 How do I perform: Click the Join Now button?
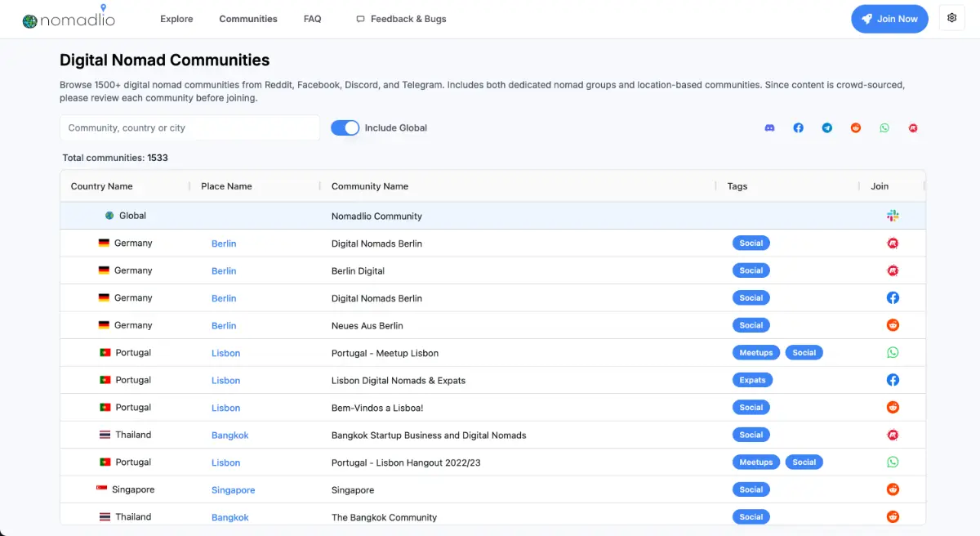(x=889, y=19)
